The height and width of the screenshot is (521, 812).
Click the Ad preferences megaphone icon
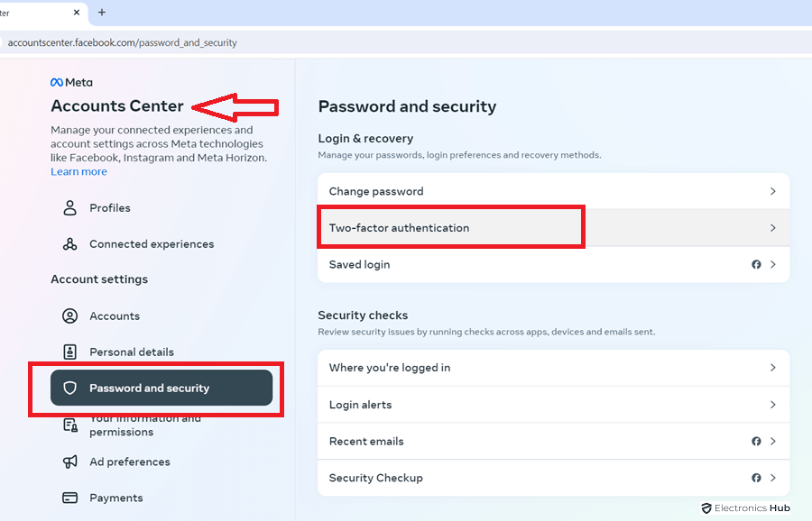[69, 462]
